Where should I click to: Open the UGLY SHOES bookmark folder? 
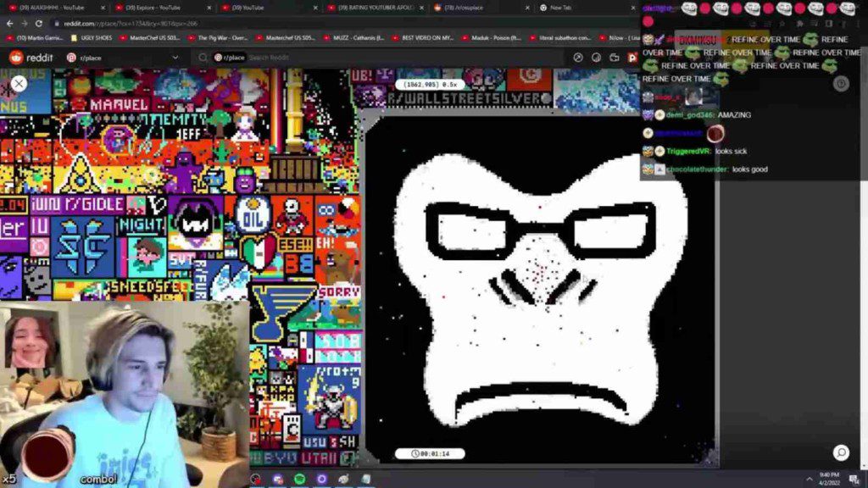point(92,37)
